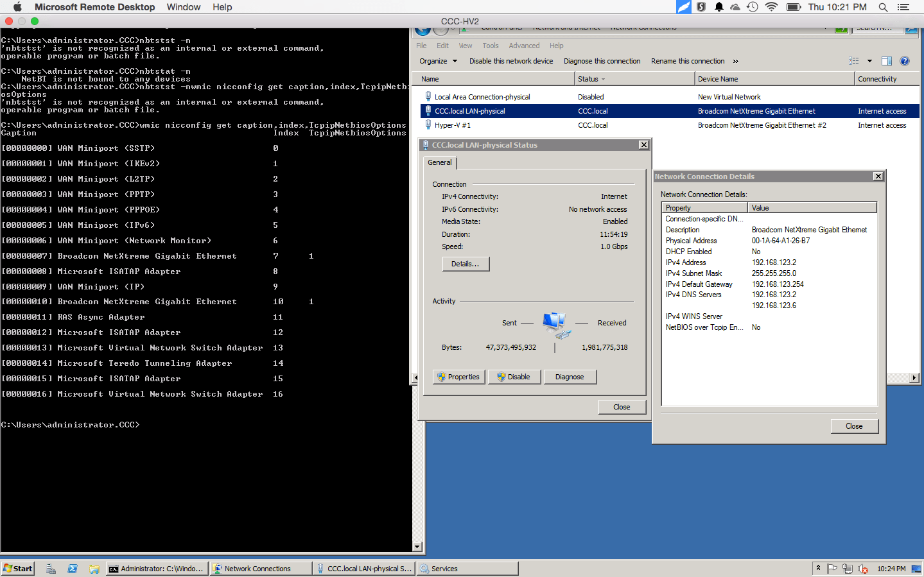Open macOS Spotlight search

tap(883, 7)
